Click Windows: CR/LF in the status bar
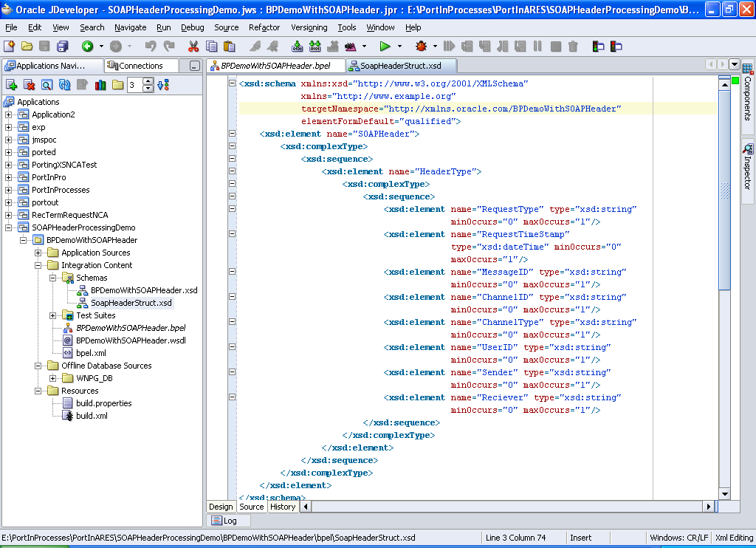This screenshot has width=756, height=548. click(x=679, y=538)
